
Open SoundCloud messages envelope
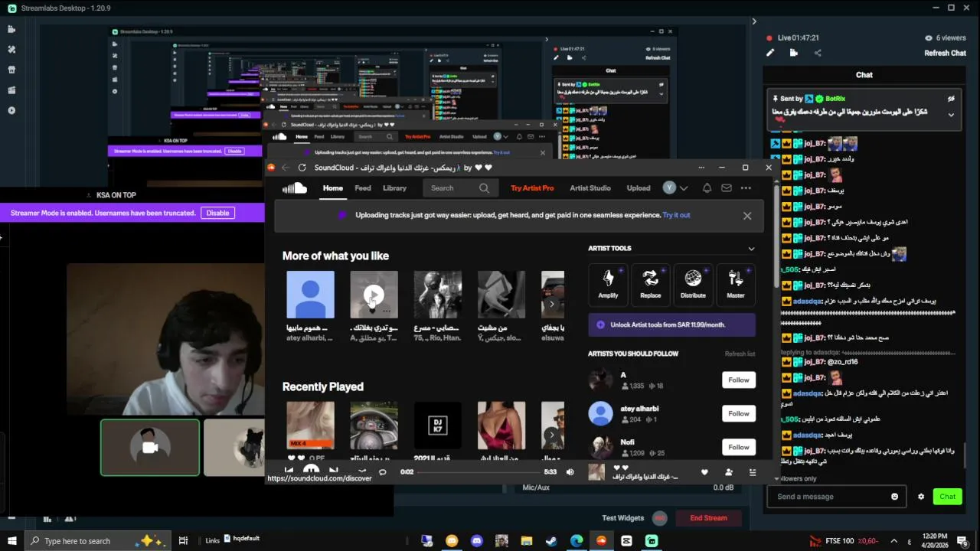(726, 188)
